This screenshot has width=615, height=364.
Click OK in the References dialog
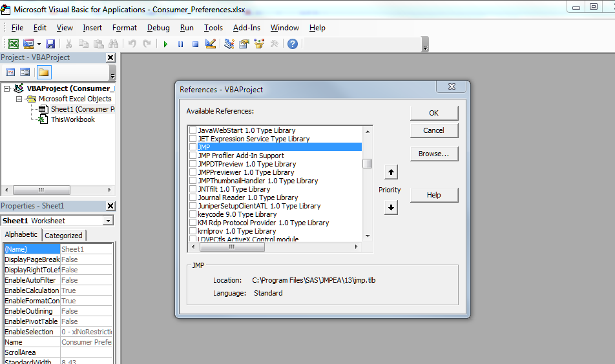click(x=434, y=113)
